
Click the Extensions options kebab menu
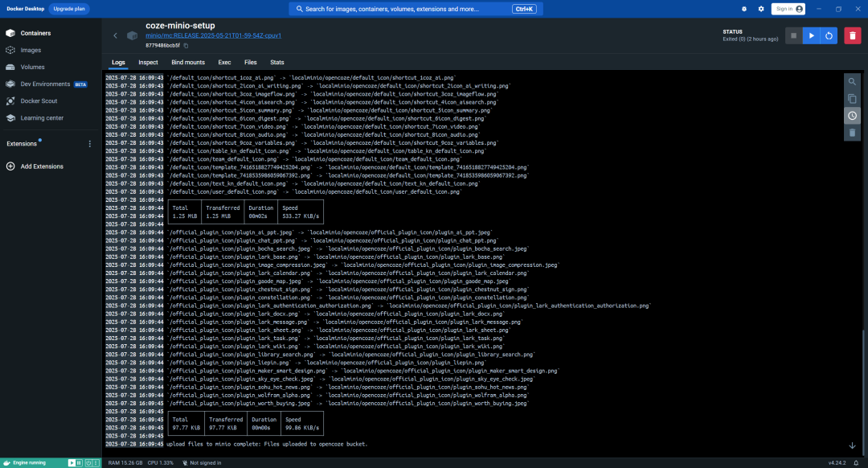pos(90,144)
